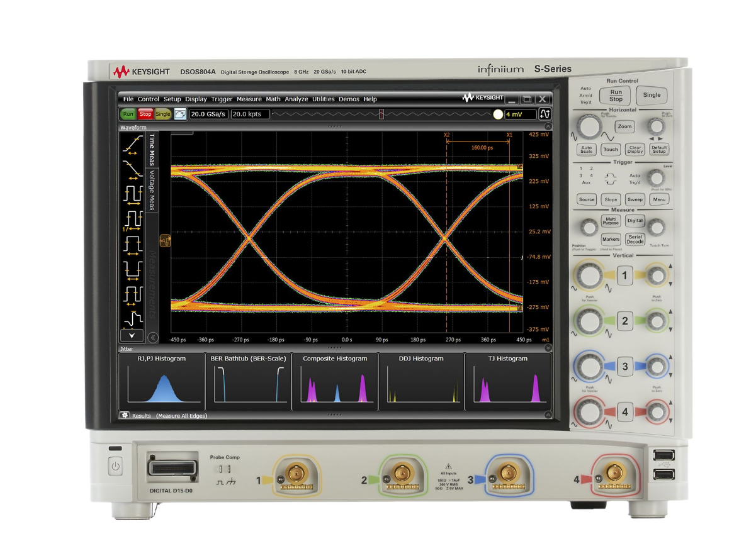Open the RJ,PJ Histogram thumbnail
Image resolution: width=756 pixels, height=551 pixels.
click(x=162, y=381)
